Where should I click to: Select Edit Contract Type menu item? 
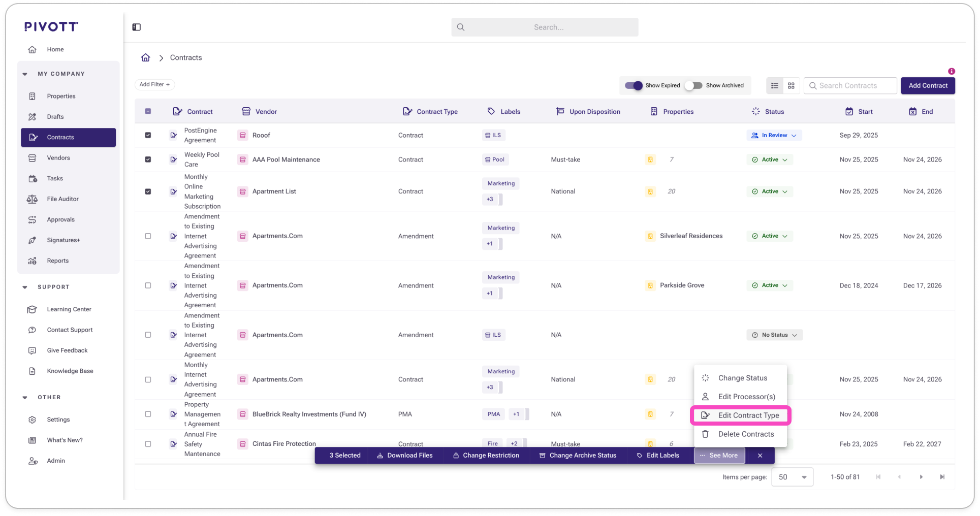pos(740,415)
